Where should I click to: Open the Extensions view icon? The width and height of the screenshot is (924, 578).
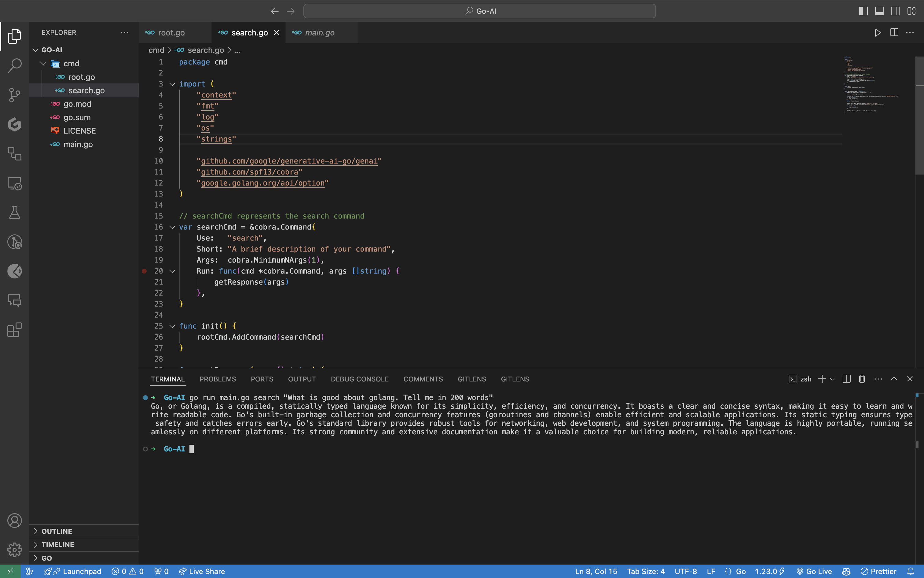[15, 330]
